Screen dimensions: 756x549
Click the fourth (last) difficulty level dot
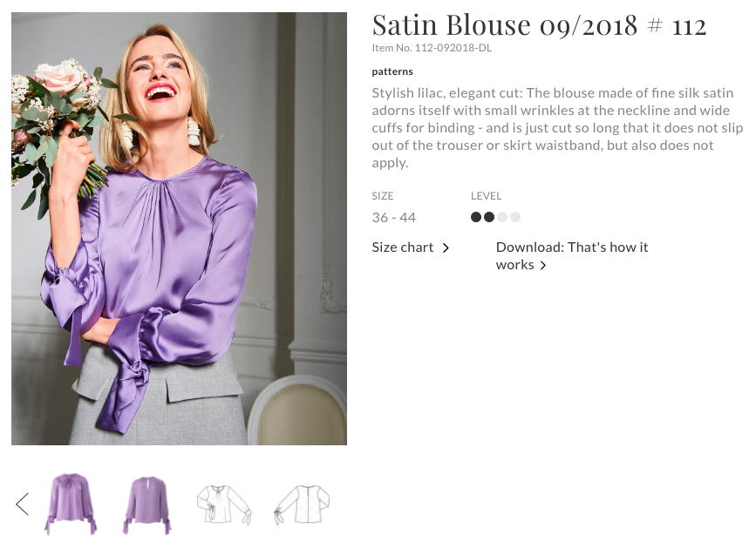click(515, 217)
